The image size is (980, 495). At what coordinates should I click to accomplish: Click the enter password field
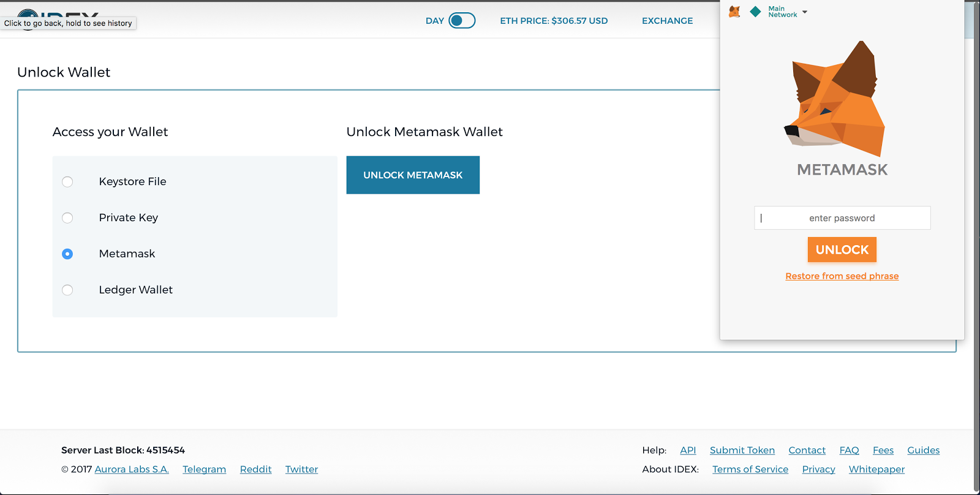point(842,218)
